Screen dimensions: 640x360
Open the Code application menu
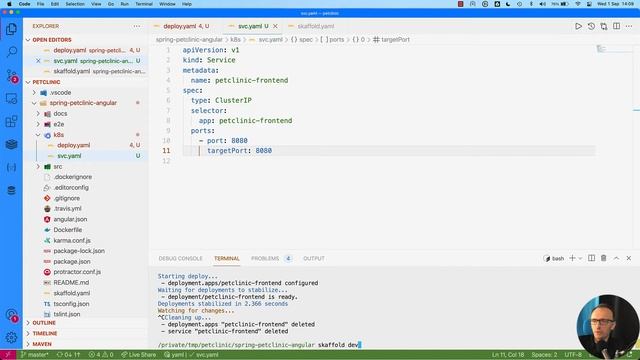(x=24, y=4)
